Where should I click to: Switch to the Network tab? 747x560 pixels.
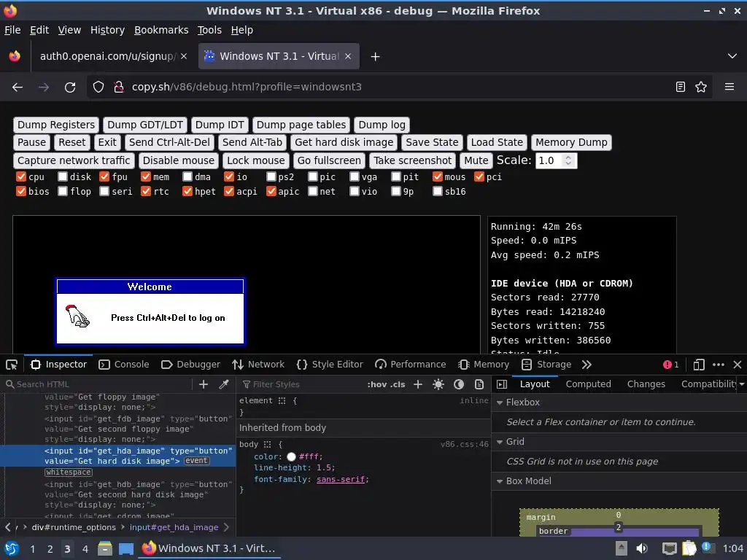[258, 365]
